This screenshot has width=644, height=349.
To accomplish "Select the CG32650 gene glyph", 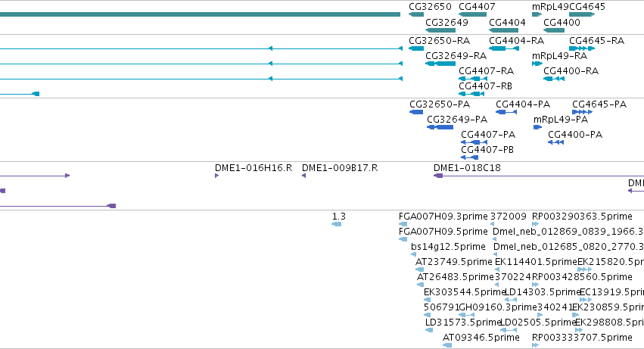I will pyautogui.click(x=416, y=14).
